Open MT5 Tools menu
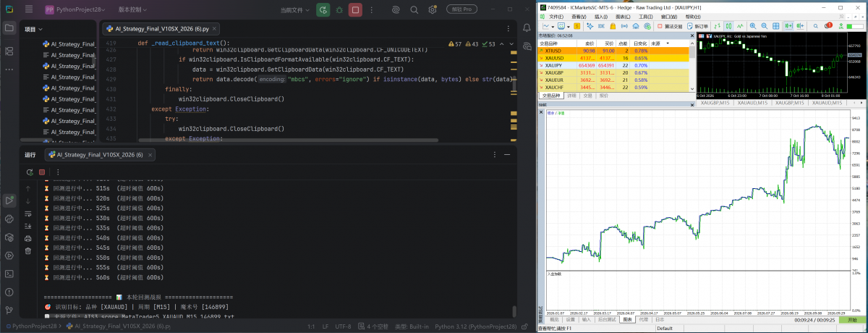This screenshot has height=333, width=868. pyautogui.click(x=645, y=17)
